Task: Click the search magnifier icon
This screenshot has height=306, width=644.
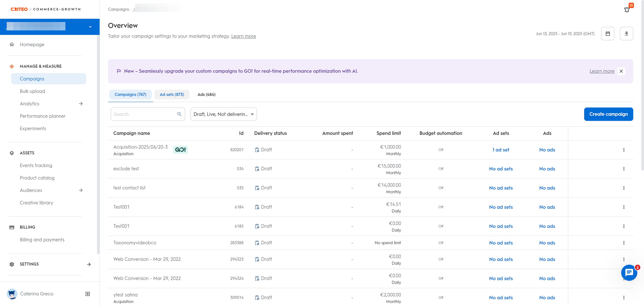Action: tap(179, 114)
